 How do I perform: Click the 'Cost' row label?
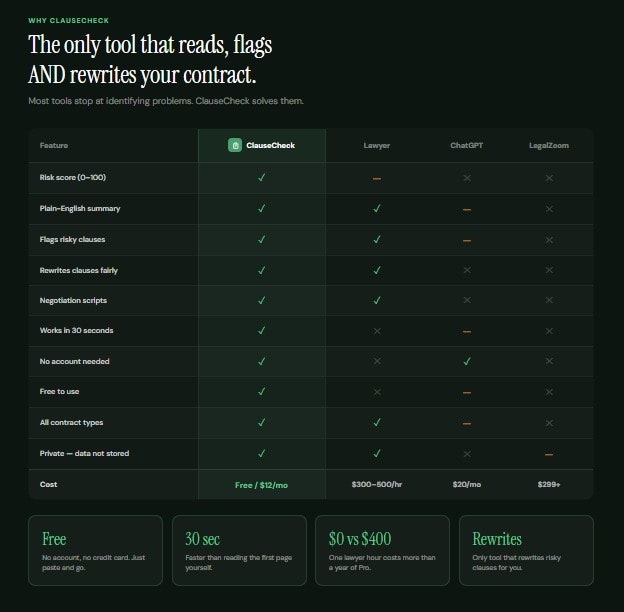[x=48, y=485]
